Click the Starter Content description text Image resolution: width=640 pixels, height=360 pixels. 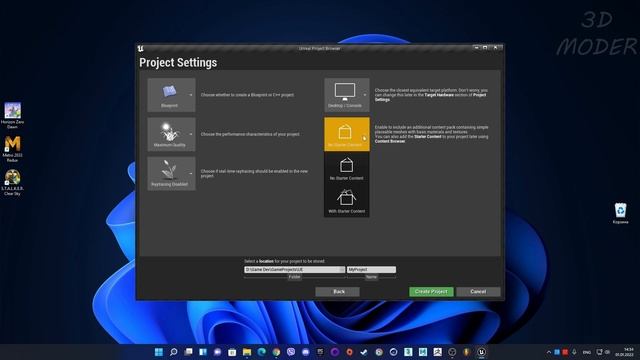(x=431, y=134)
